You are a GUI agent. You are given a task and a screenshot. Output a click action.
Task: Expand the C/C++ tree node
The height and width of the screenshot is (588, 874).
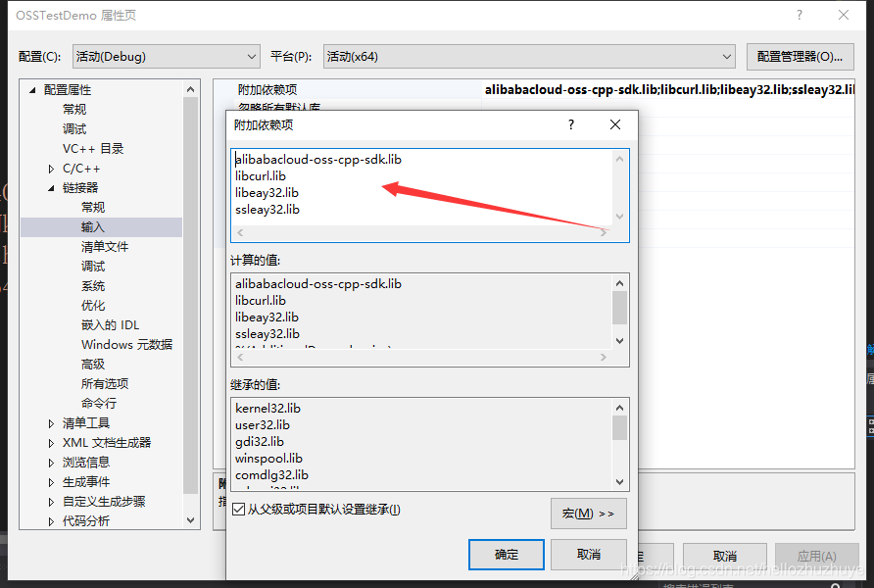pyautogui.click(x=51, y=169)
